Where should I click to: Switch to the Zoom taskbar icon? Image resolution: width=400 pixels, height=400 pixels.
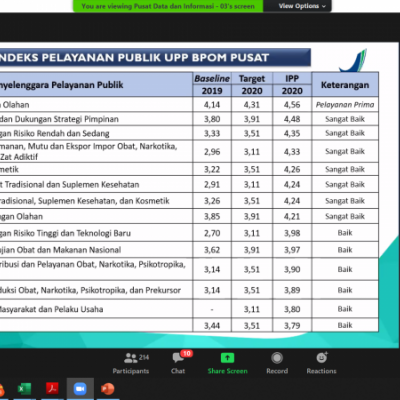[x=80, y=389]
